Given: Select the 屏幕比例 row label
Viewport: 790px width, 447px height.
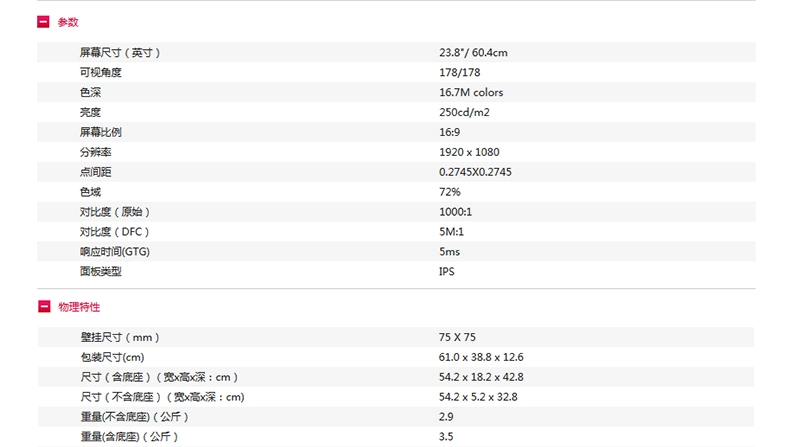Looking at the screenshot, I should 101,132.
